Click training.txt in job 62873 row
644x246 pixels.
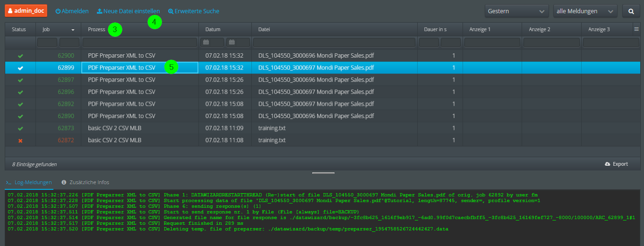(x=272, y=128)
